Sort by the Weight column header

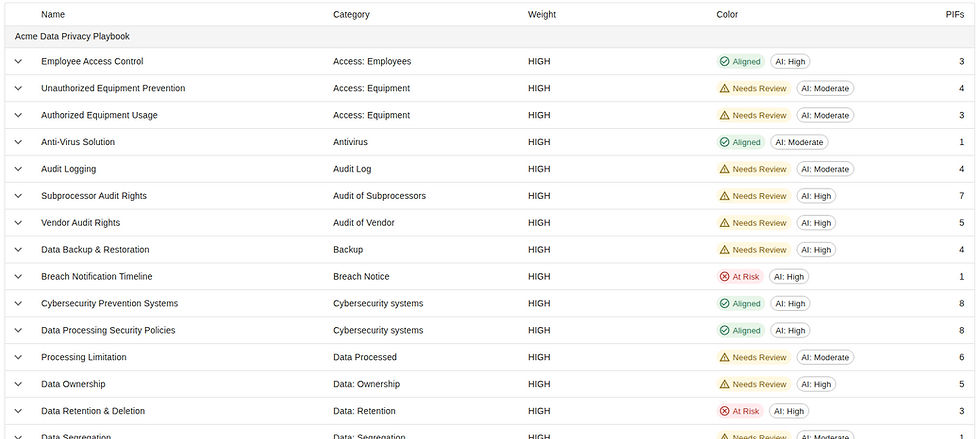pos(542,14)
